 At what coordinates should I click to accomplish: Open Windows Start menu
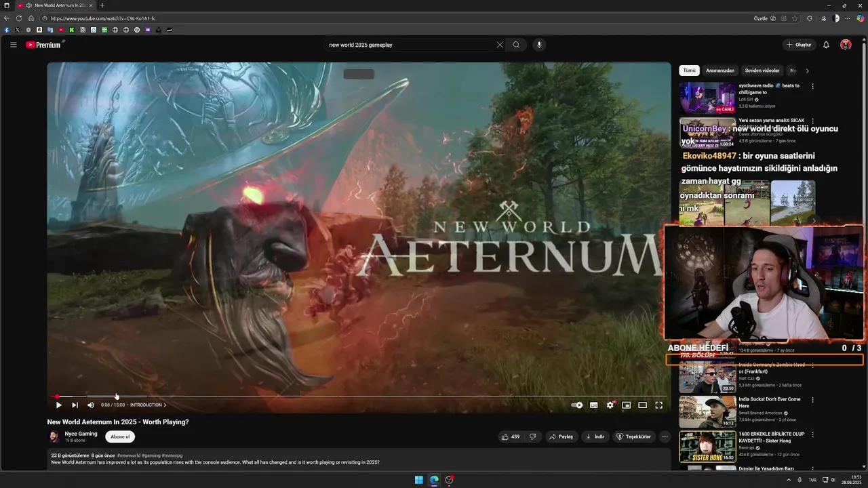click(x=419, y=480)
